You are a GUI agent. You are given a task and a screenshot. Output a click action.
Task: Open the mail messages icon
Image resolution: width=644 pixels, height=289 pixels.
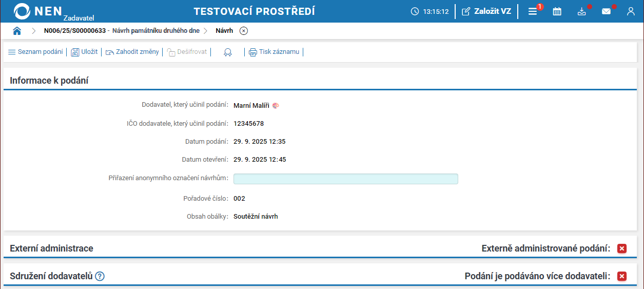pos(606,11)
